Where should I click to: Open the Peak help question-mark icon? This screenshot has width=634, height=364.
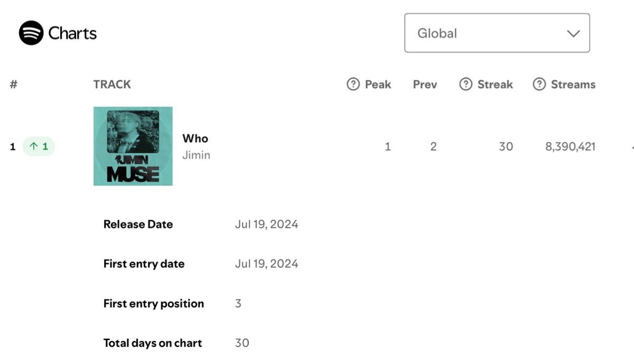pos(353,84)
